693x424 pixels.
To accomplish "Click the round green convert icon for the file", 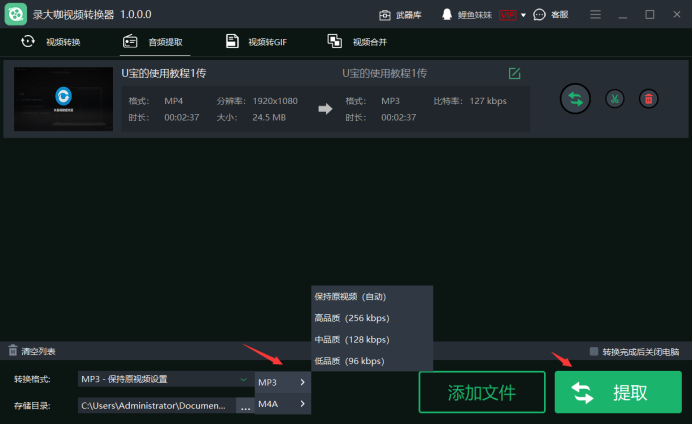I will [x=575, y=99].
